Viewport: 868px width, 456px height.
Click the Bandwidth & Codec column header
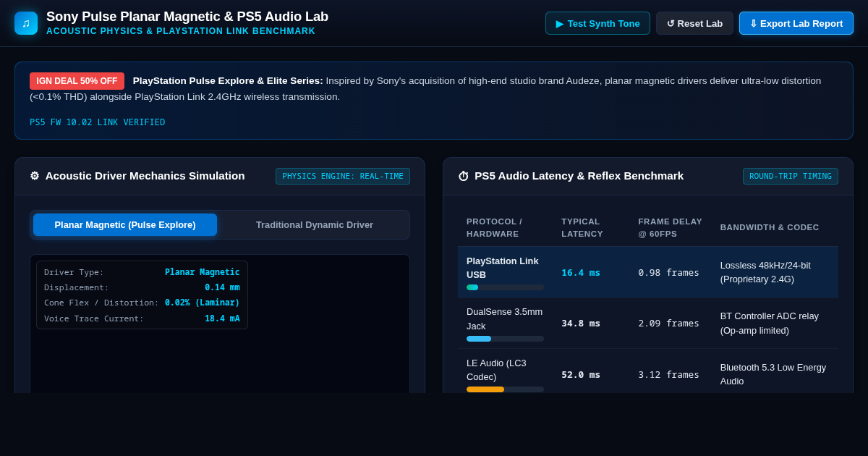770,227
